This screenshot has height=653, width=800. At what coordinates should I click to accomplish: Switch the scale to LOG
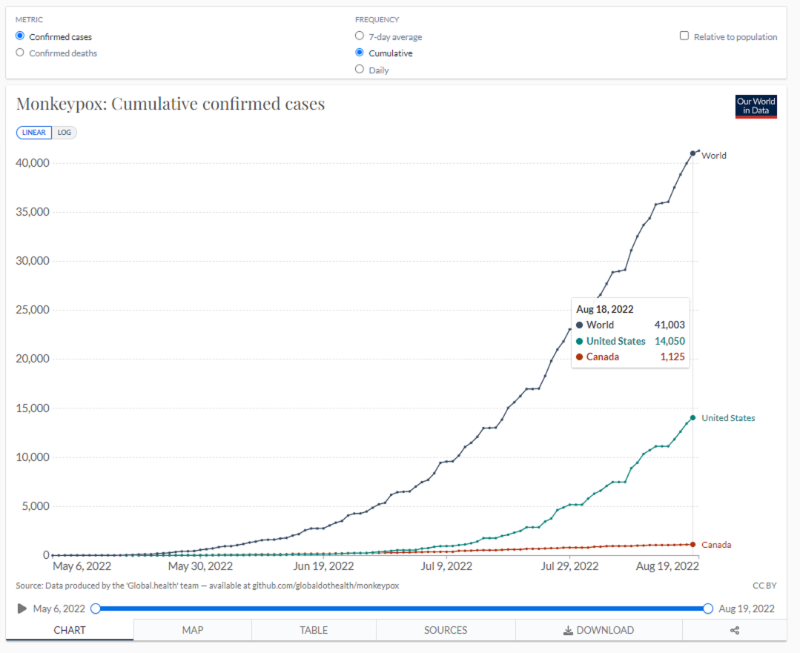point(64,133)
